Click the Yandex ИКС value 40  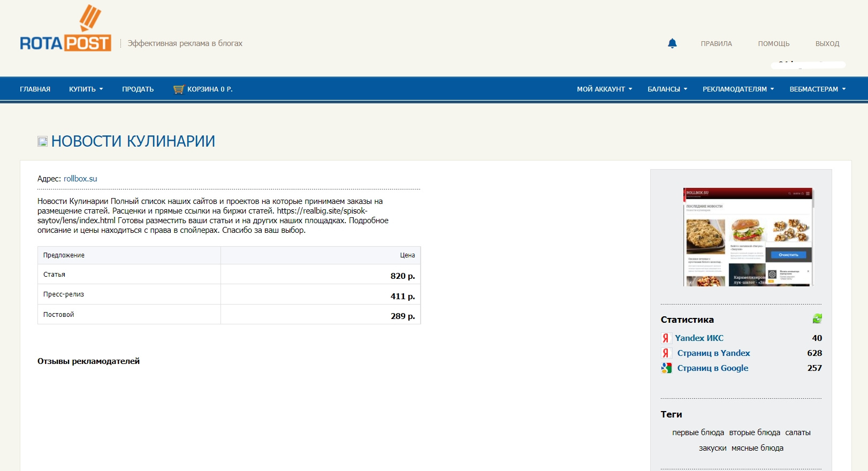click(x=817, y=338)
